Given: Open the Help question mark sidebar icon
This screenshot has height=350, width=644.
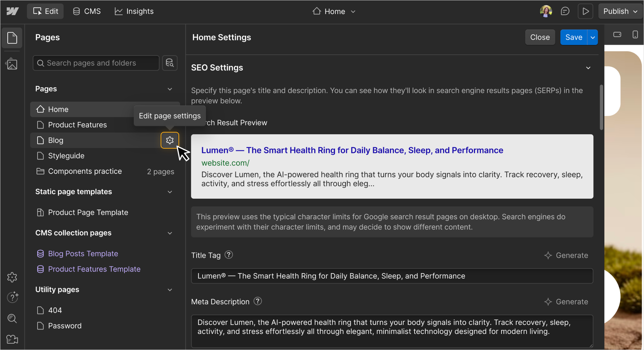Looking at the screenshot, I should coord(12,297).
